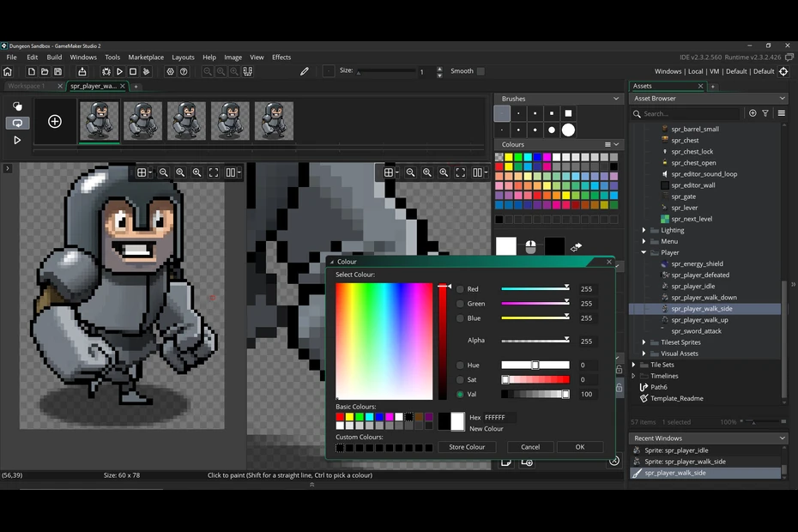Click the target manager crosshair icon
The height and width of the screenshot is (532, 798).
click(783, 72)
